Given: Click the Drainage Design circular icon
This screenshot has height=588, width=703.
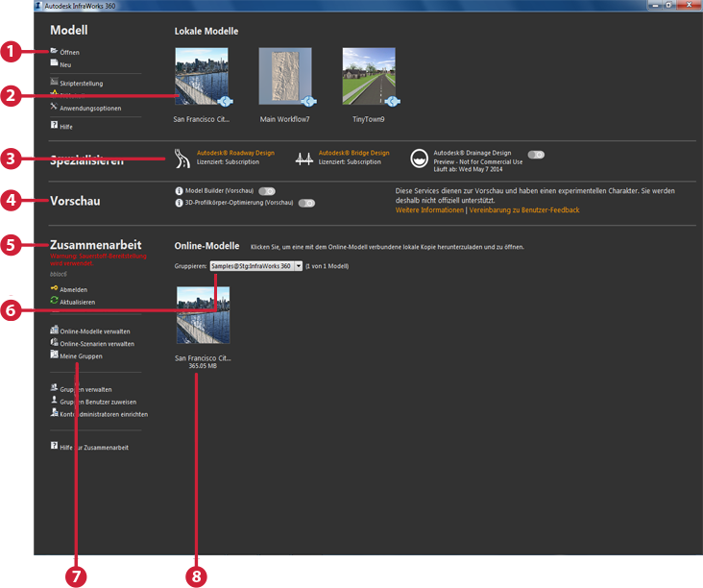Looking at the screenshot, I should tap(419, 159).
